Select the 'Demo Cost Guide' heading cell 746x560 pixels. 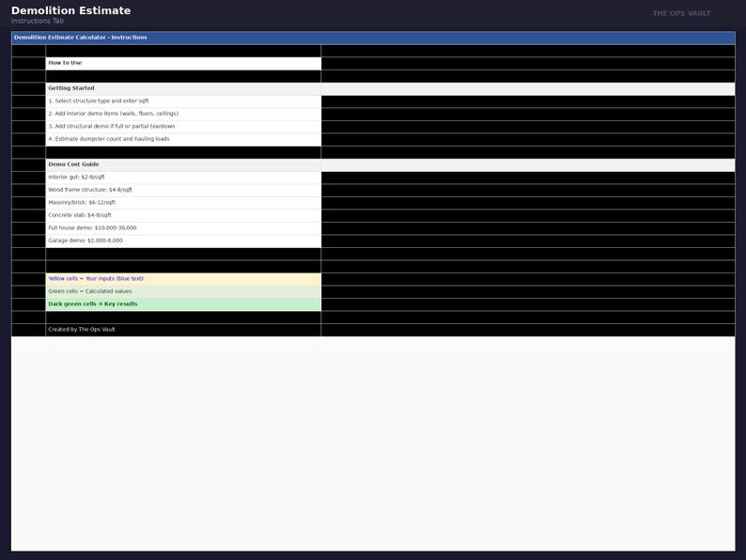[x=183, y=164]
